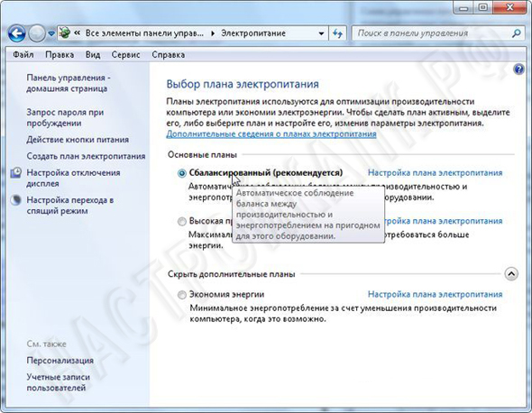Open Настройка плана электропитания for Экономия энергии
532x413 pixels.
click(x=435, y=295)
